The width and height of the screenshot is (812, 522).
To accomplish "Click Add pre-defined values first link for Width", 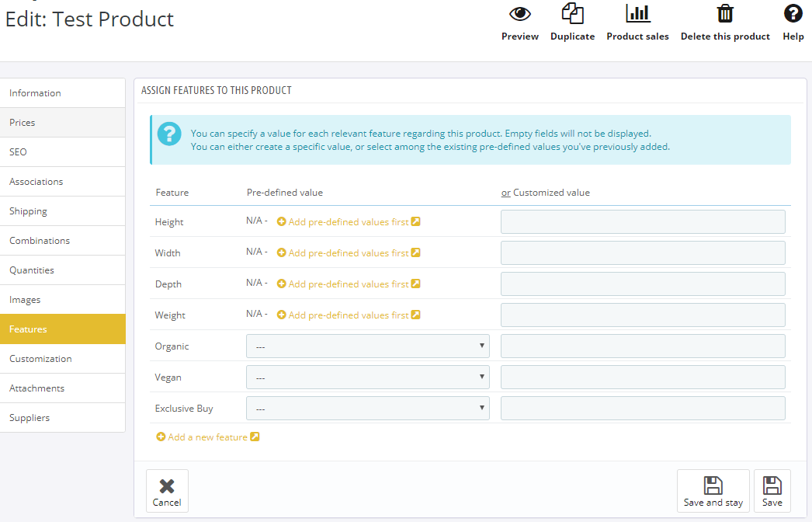I will coord(349,253).
